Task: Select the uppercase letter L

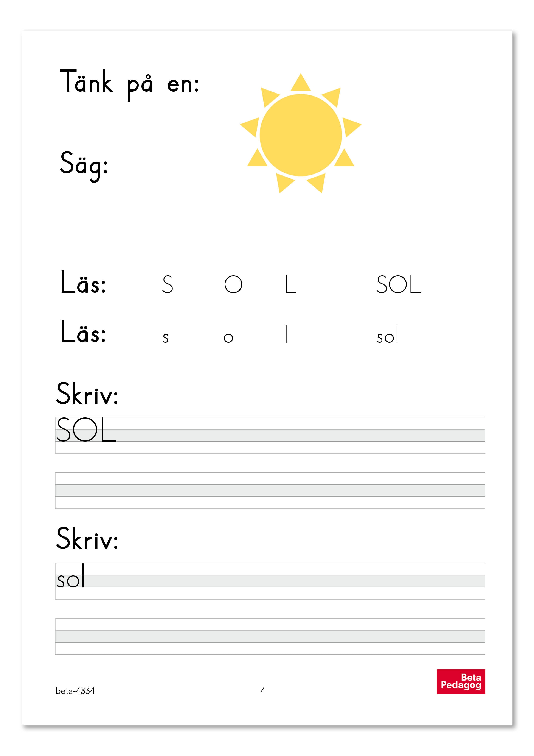Action: 290,284
